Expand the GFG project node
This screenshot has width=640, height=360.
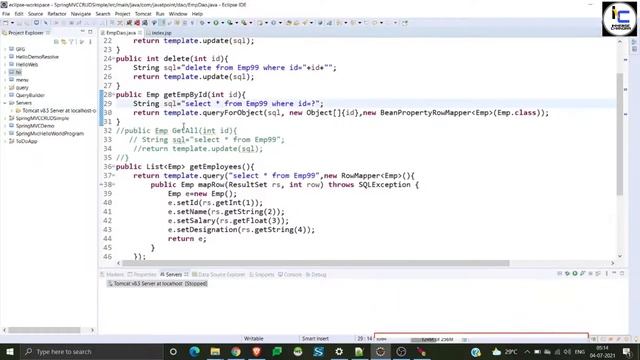[x=5, y=49]
